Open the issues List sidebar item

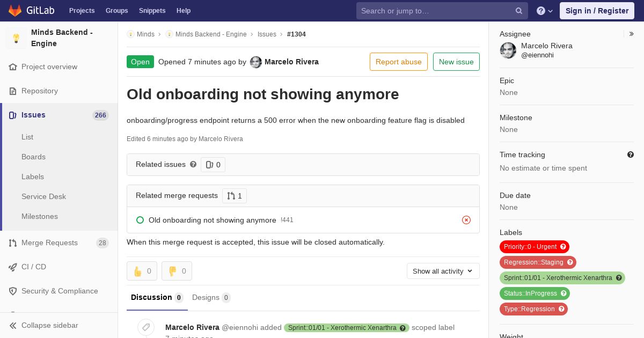(27, 137)
